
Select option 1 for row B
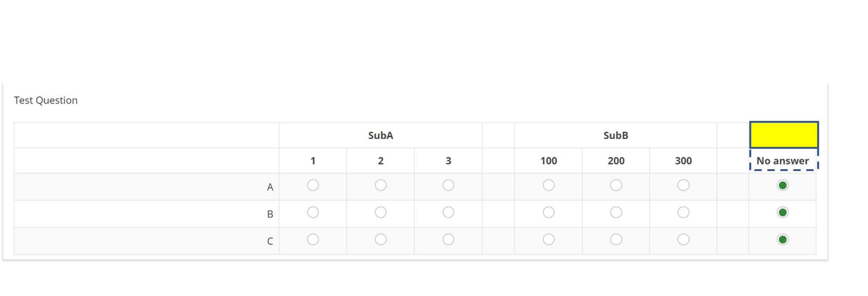(313, 212)
